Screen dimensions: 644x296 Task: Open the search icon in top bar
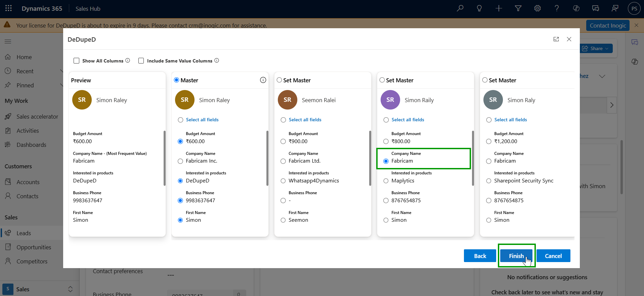[x=460, y=8]
